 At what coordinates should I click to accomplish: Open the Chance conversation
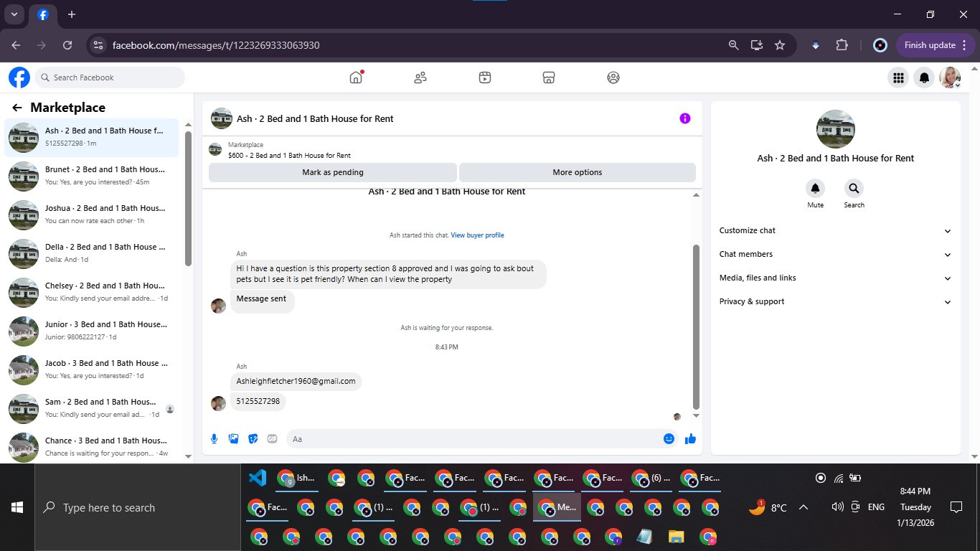click(x=92, y=446)
